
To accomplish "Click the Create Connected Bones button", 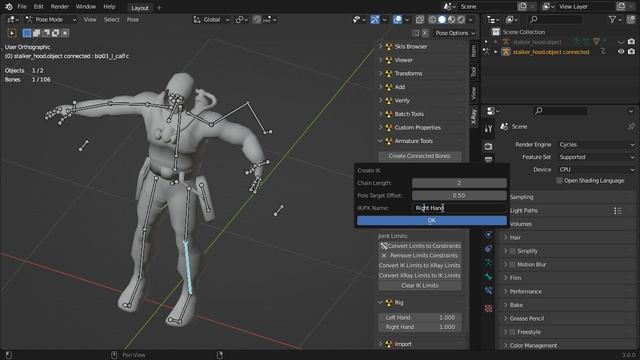I will pyautogui.click(x=420, y=156).
